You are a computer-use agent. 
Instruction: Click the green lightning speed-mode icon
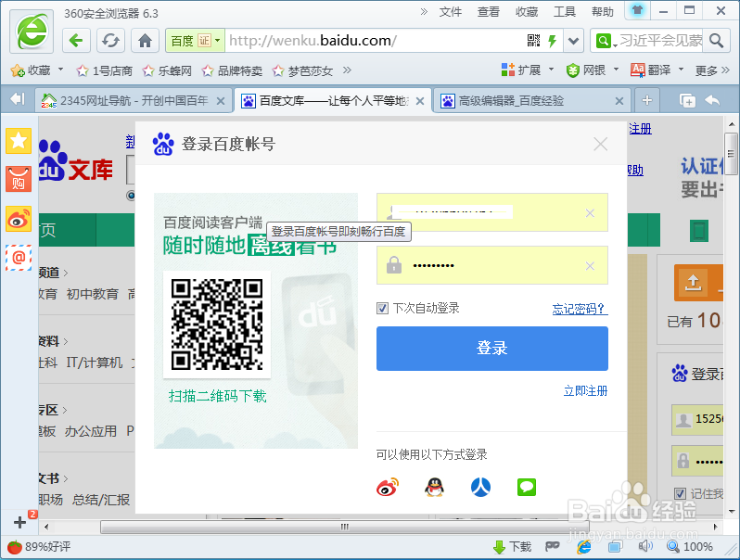click(552, 41)
